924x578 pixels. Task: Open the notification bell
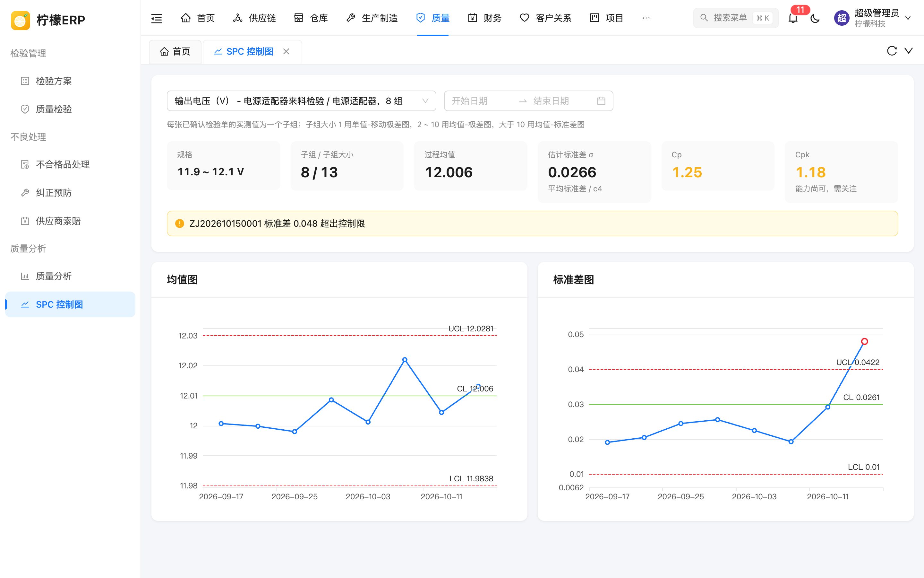pos(793,18)
